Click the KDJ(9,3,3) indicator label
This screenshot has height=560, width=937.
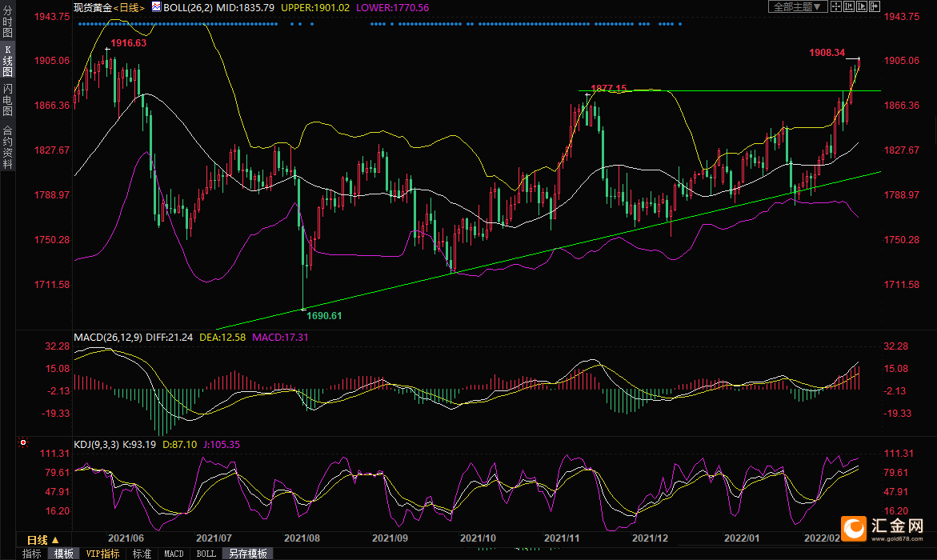click(96, 445)
